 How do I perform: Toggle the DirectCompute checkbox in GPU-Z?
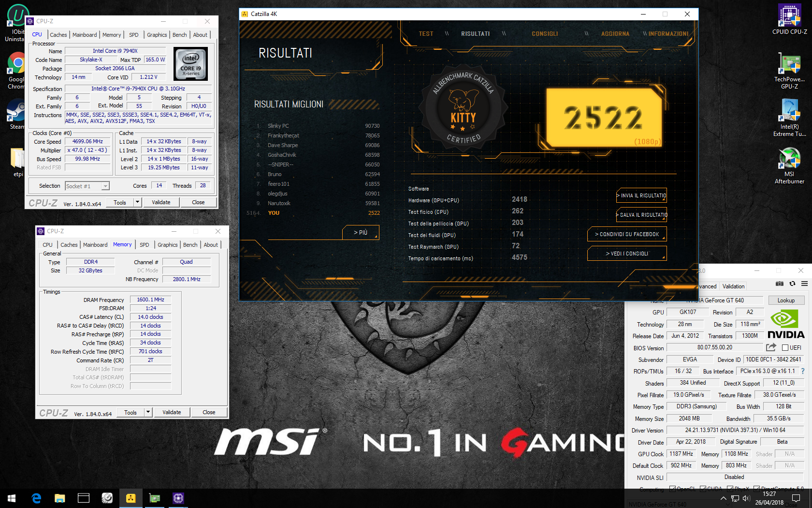pyautogui.click(x=756, y=489)
